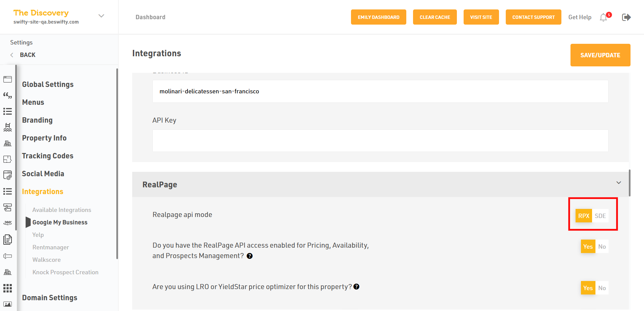Click the grid apps sidebar icon

[7, 288]
